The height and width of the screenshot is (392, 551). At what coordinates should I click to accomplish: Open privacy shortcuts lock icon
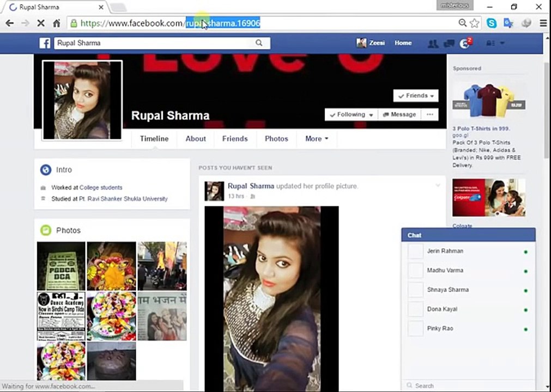click(x=491, y=44)
